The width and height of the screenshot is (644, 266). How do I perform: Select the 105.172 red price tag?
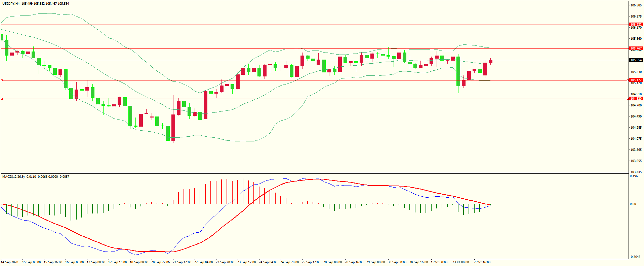(x=636, y=80)
